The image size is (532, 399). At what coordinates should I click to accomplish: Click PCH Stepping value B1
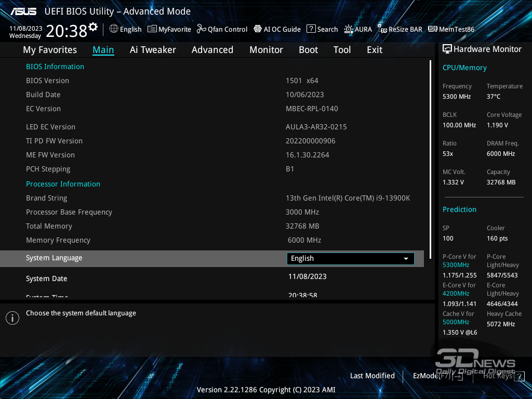click(290, 169)
